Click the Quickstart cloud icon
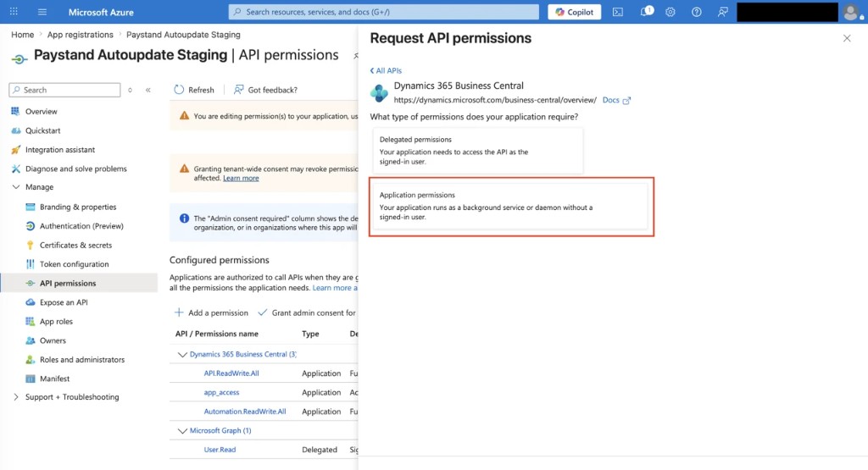Screen dimensions: 868x470 coord(15,130)
